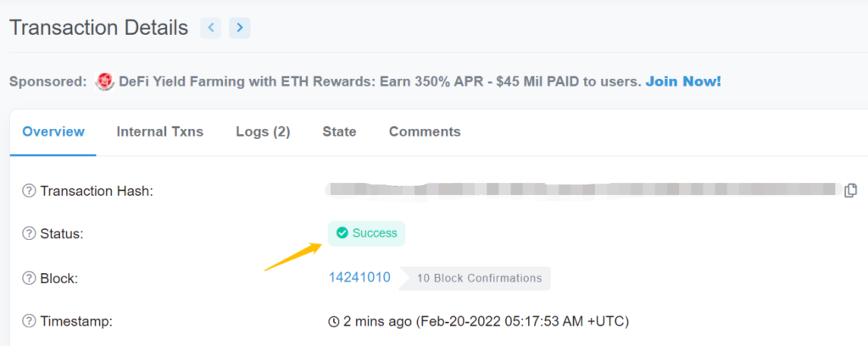Screen dimensions: 868x346
Task: Open block 14241010 link
Action: coord(359,277)
